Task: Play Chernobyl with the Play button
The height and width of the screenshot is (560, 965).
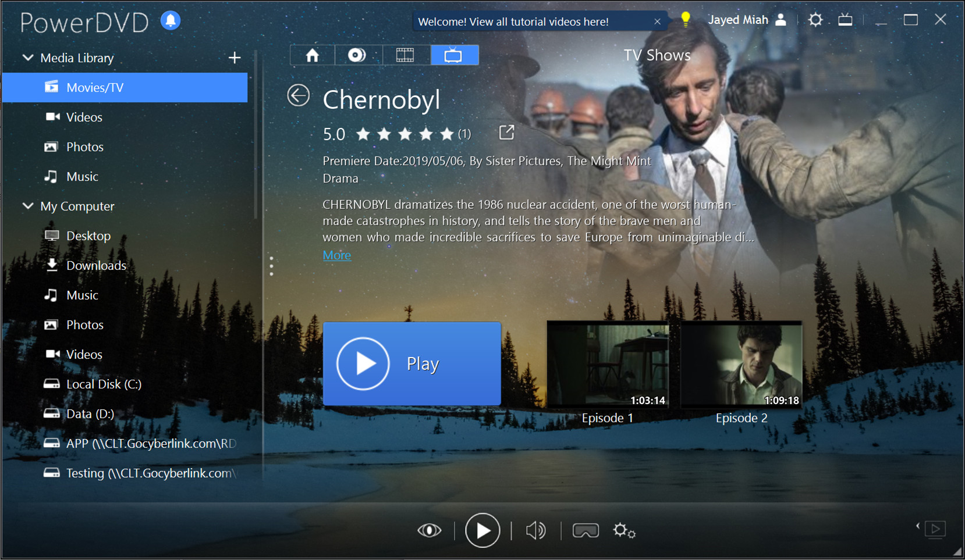Action: point(411,363)
